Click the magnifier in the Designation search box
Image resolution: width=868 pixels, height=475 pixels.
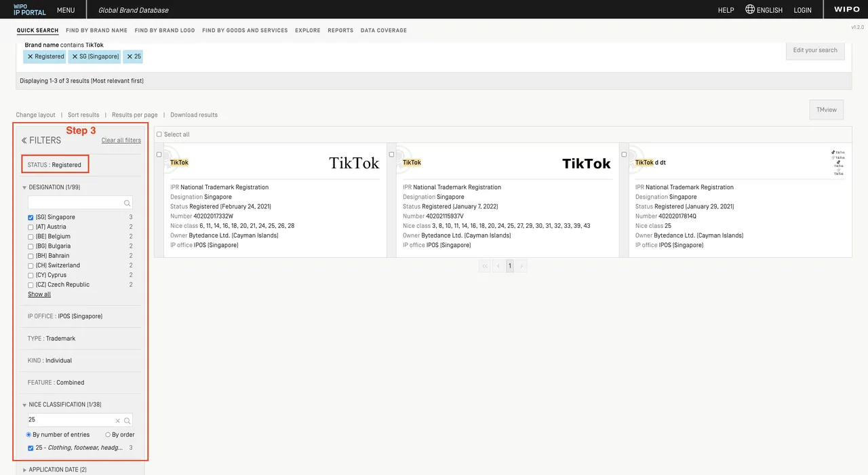[127, 202]
